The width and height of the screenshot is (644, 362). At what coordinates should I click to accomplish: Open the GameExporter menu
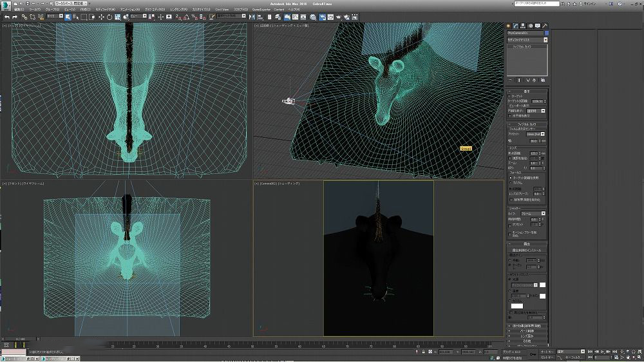pos(261,10)
